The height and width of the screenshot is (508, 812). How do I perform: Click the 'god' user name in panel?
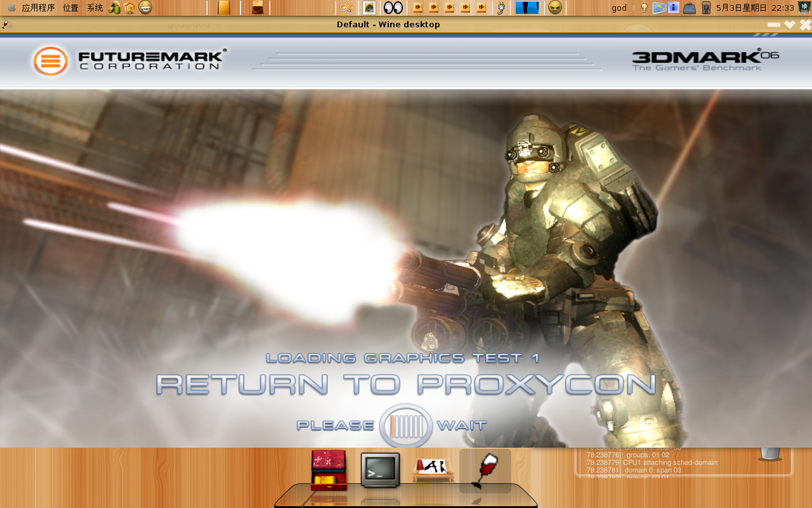[619, 8]
